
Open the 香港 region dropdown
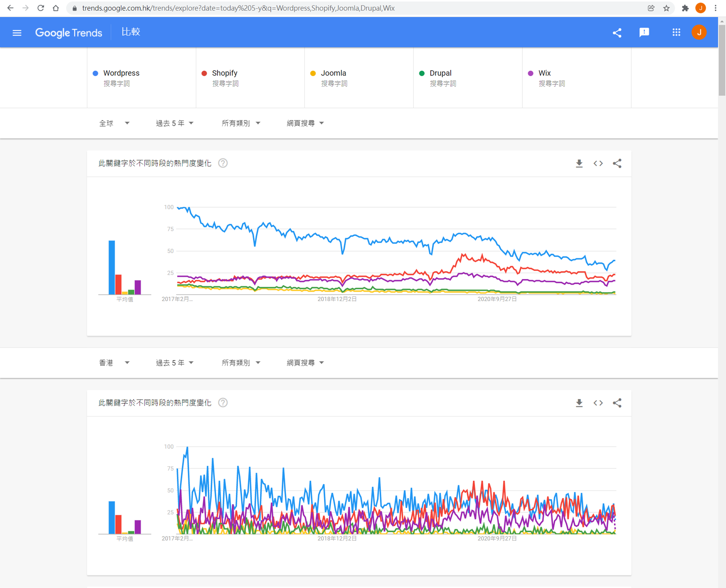point(114,363)
